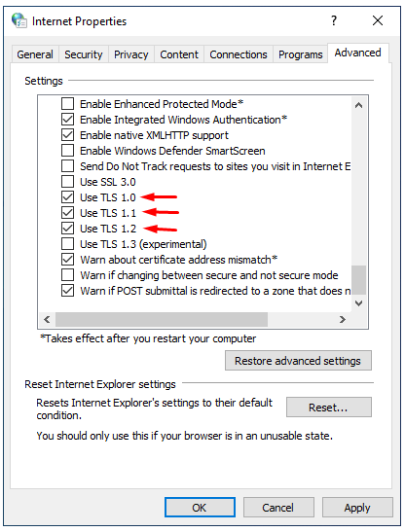
Task: Open the Connections tab
Action: (239, 54)
